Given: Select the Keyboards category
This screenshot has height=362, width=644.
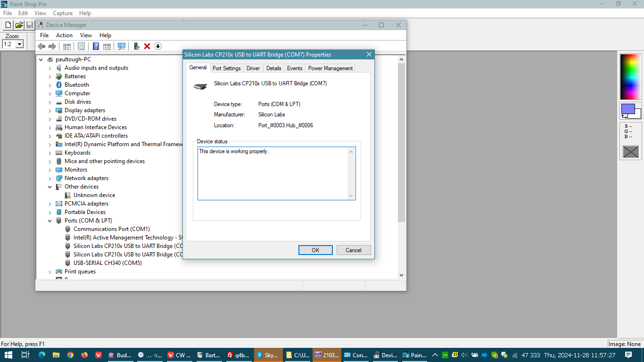Looking at the screenshot, I should [x=77, y=153].
